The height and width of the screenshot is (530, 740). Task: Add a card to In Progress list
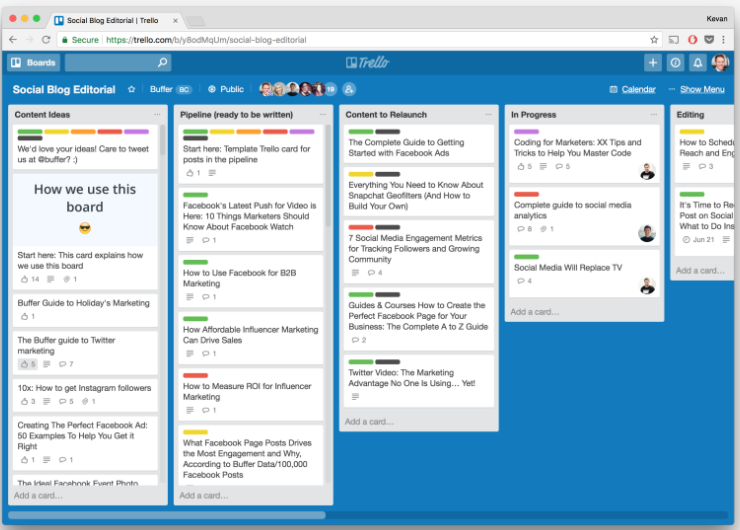(x=535, y=311)
